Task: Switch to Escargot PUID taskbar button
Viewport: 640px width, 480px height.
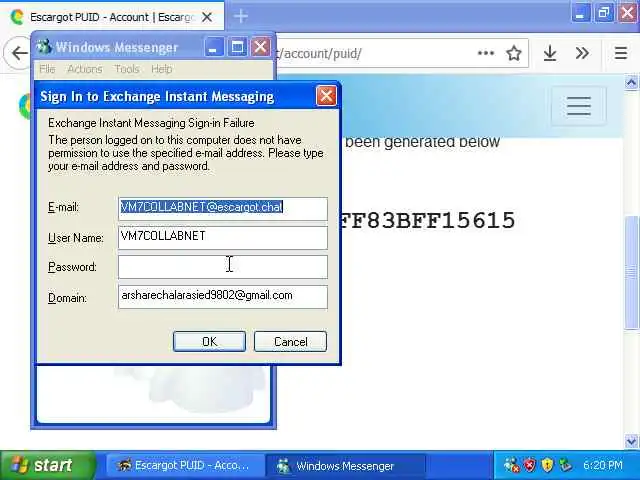Action: point(183,465)
